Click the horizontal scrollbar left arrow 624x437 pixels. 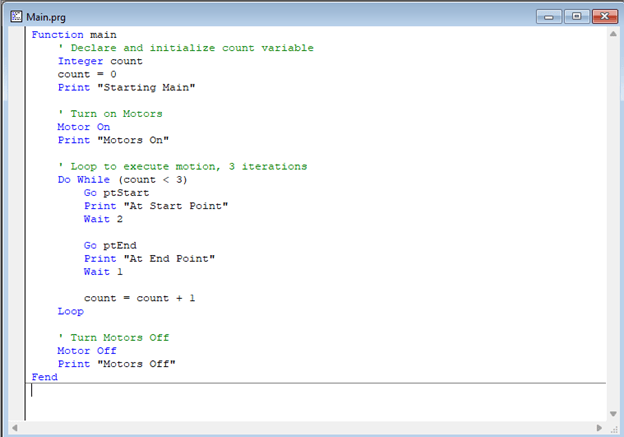click(14, 428)
